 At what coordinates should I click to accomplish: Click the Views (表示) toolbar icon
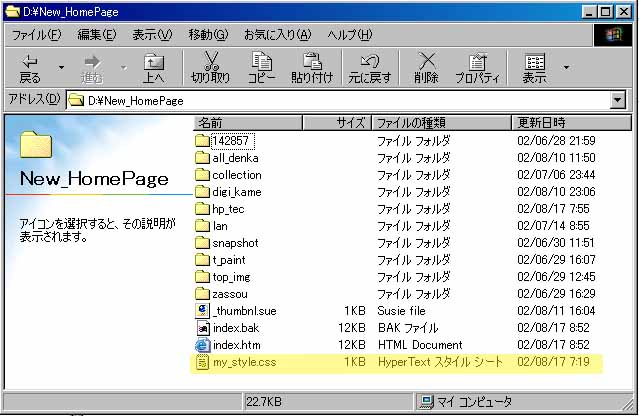pos(534,61)
